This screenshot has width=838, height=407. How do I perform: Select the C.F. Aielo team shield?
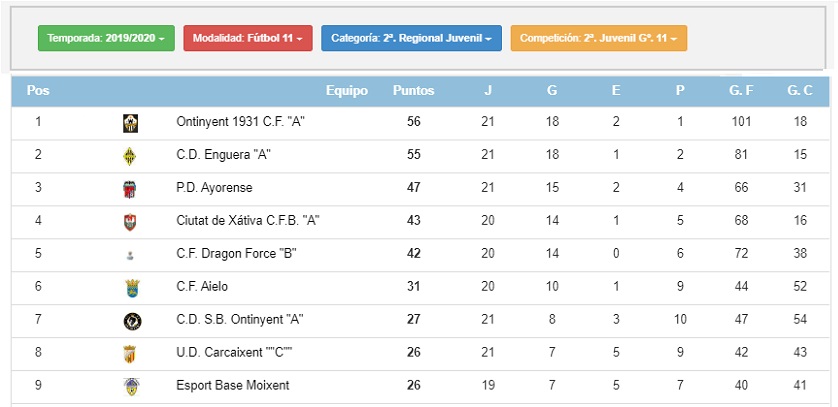(x=132, y=288)
